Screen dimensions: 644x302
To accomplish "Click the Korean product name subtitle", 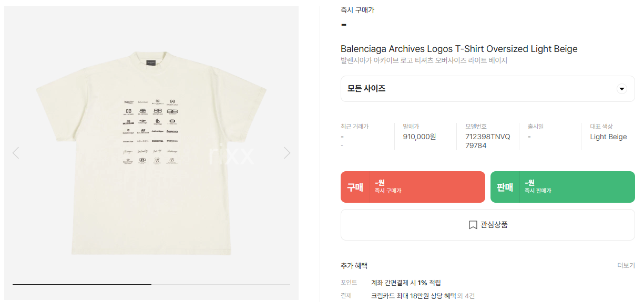I will tap(424, 61).
